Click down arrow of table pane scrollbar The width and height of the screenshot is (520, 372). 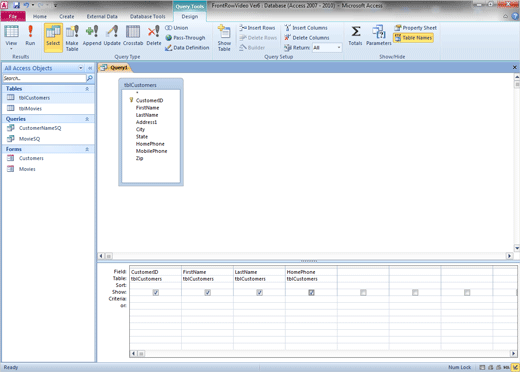point(517,248)
